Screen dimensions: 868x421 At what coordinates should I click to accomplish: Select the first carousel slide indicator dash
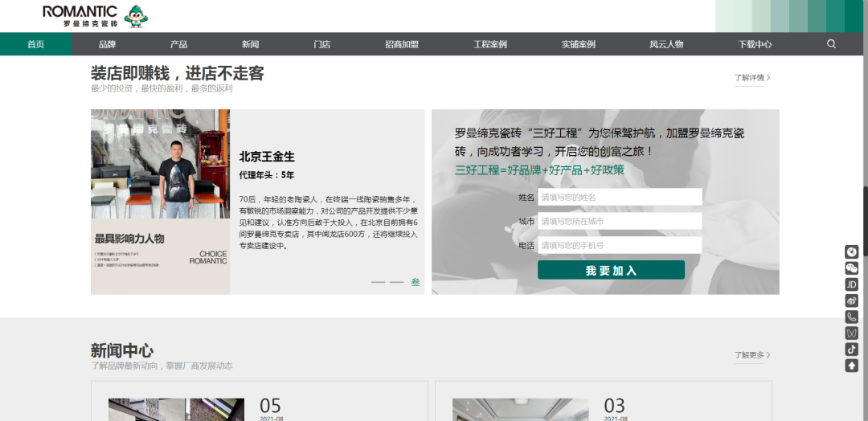pyautogui.click(x=378, y=282)
